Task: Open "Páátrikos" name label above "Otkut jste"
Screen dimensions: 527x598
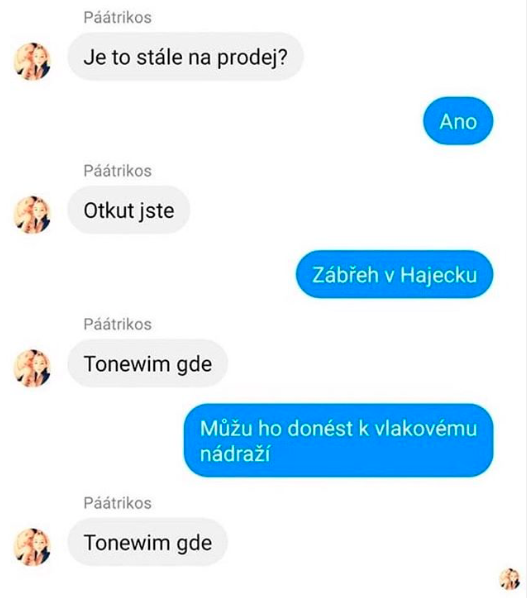Action: point(117,171)
